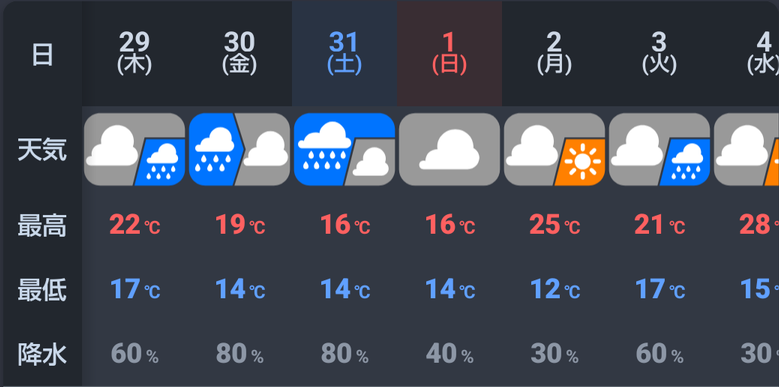Click the 40% precipitation value

point(450,354)
